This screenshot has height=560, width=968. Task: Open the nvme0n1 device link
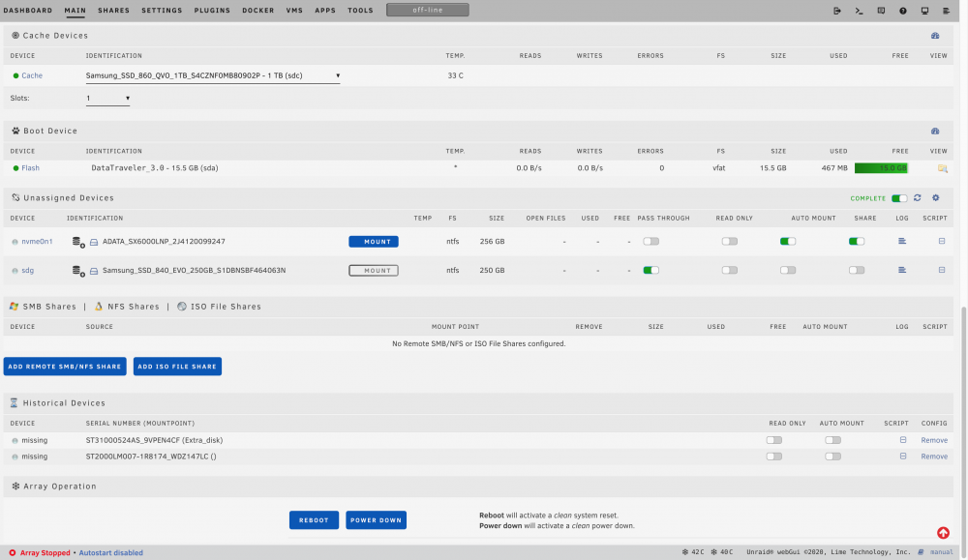[37, 242]
